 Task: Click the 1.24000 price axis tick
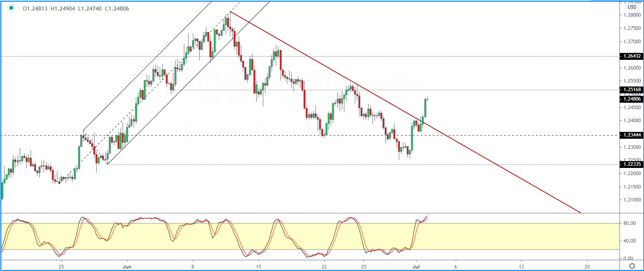(632, 121)
